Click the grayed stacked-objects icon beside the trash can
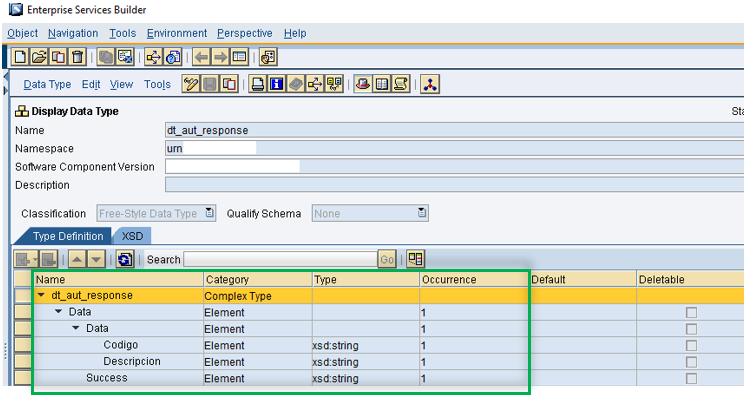Image resolution: width=744 pixels, height=399 pixels. (106, 57)
